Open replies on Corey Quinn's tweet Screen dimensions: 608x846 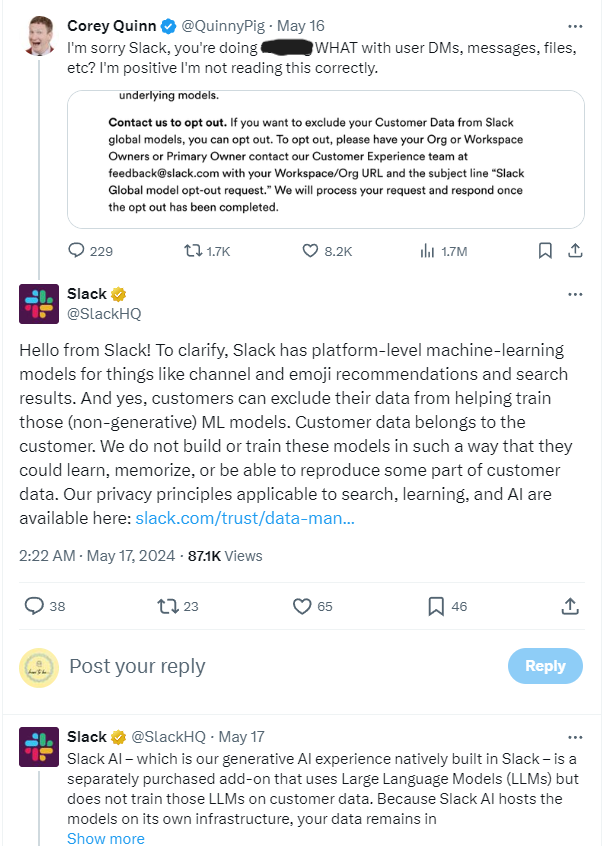[x=90, y=251]
